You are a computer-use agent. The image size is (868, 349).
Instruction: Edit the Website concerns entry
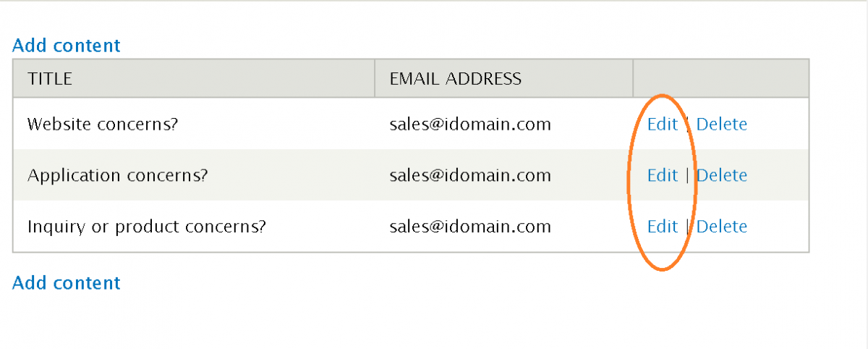662,125
